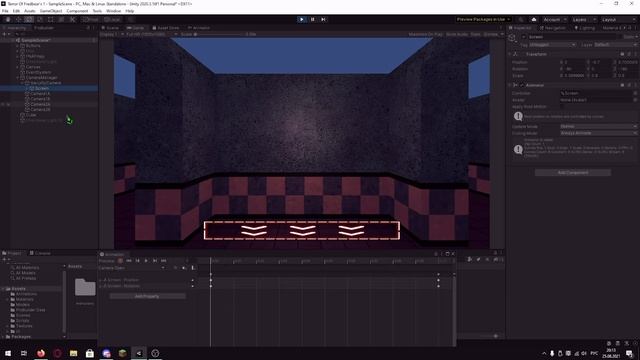Open Preview Packages in Use dropdown
Screen dimensions: 640x360
pyautogui.click(x=483, y=19)
